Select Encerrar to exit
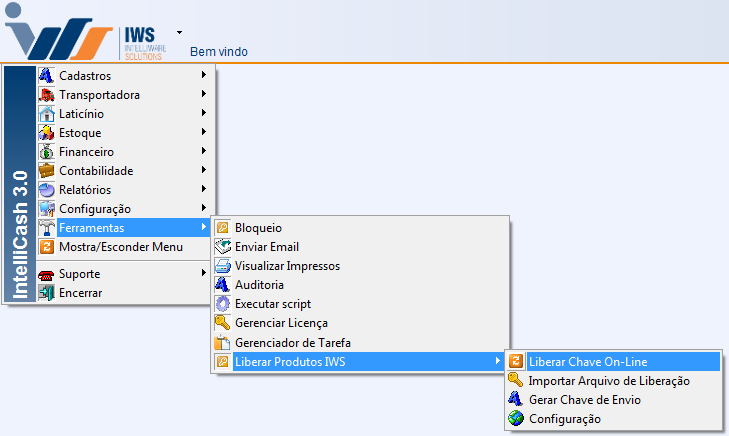Image resolution: width=729 pixels, height=436 pixels. pyautogui.click(x=124, y=293)
